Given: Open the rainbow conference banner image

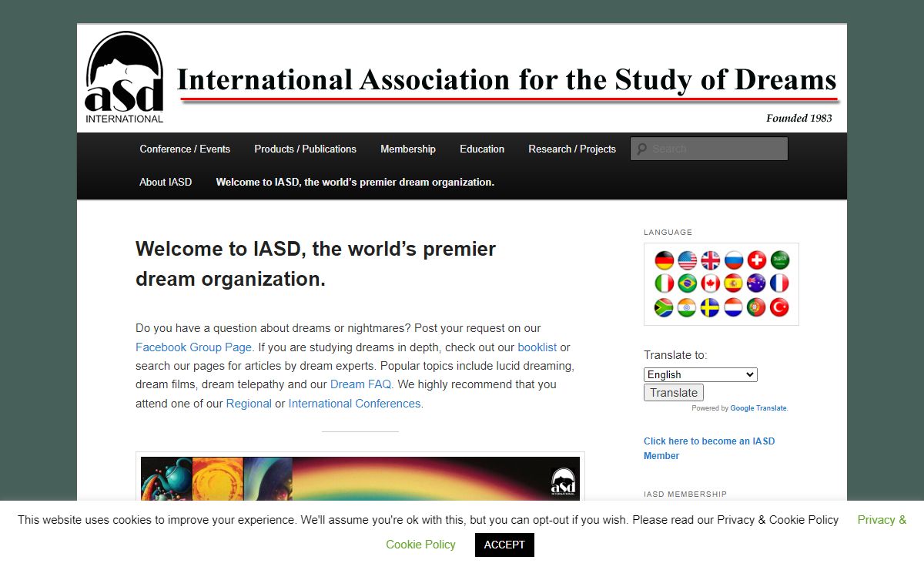Looking at the screenshot, I should point(360,478).
